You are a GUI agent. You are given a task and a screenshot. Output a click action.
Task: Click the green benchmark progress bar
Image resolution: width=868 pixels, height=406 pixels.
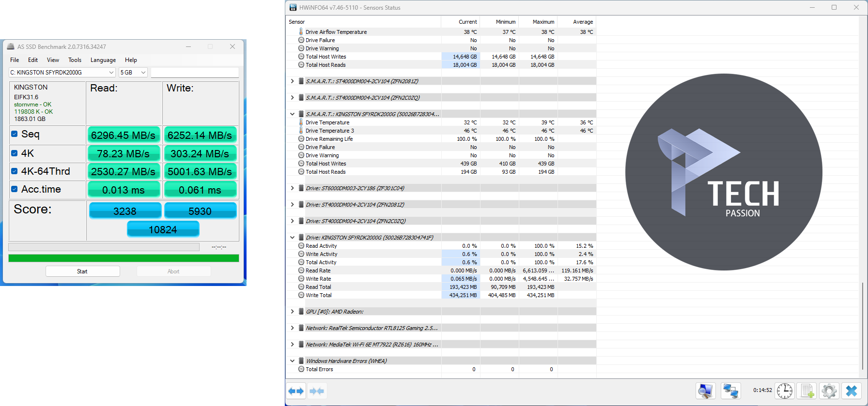click(124, 258)
